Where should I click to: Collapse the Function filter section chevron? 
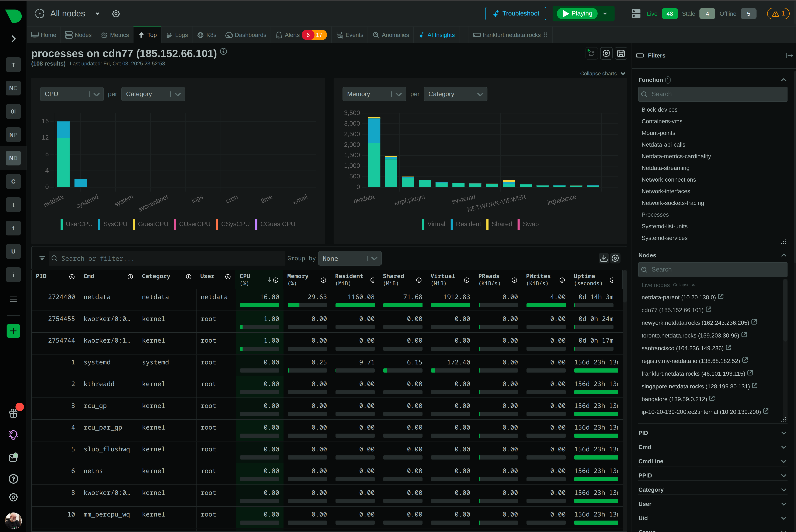tap(783, 80)
